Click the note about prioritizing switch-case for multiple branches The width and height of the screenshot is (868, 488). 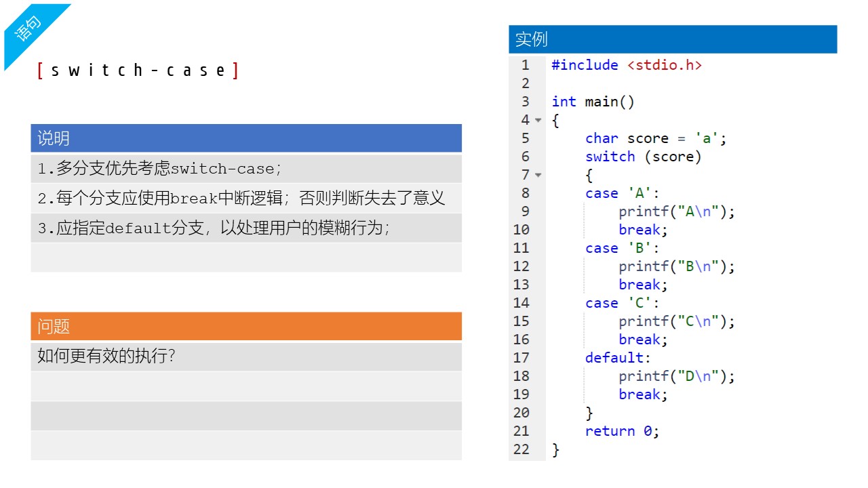pos(159,169)
